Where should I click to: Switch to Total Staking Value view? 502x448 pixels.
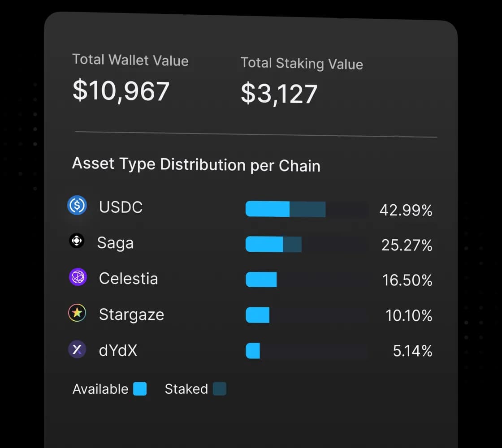click(302, 64)
